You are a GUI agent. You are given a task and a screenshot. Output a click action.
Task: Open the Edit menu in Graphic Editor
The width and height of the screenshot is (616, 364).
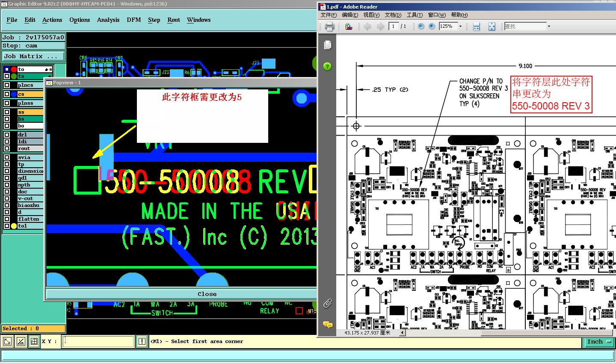coord(30,20)
